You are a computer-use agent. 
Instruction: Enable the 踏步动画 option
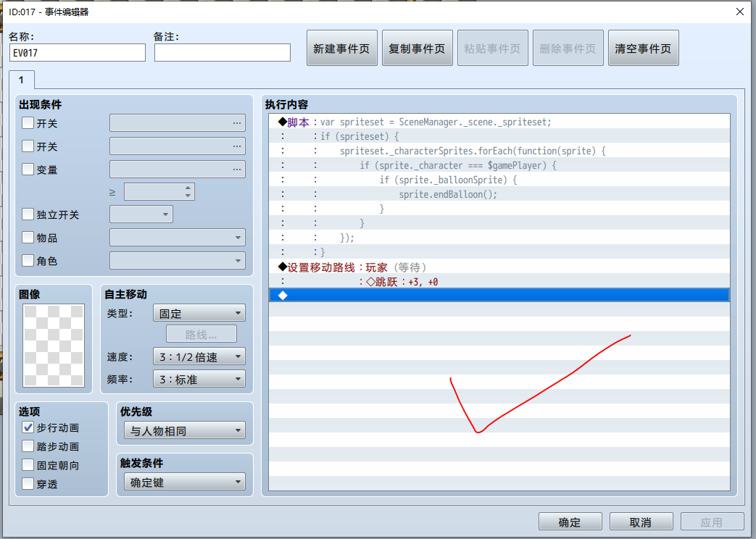click(x=28, y=446)
